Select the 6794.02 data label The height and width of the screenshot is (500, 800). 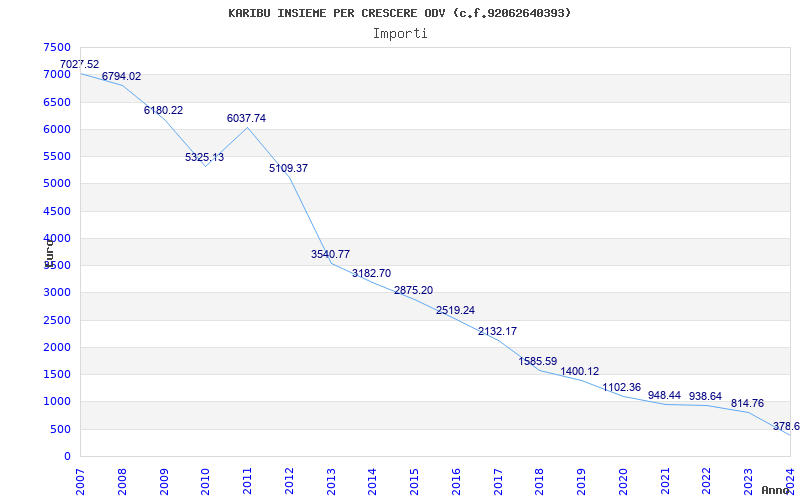click(121, 77)
